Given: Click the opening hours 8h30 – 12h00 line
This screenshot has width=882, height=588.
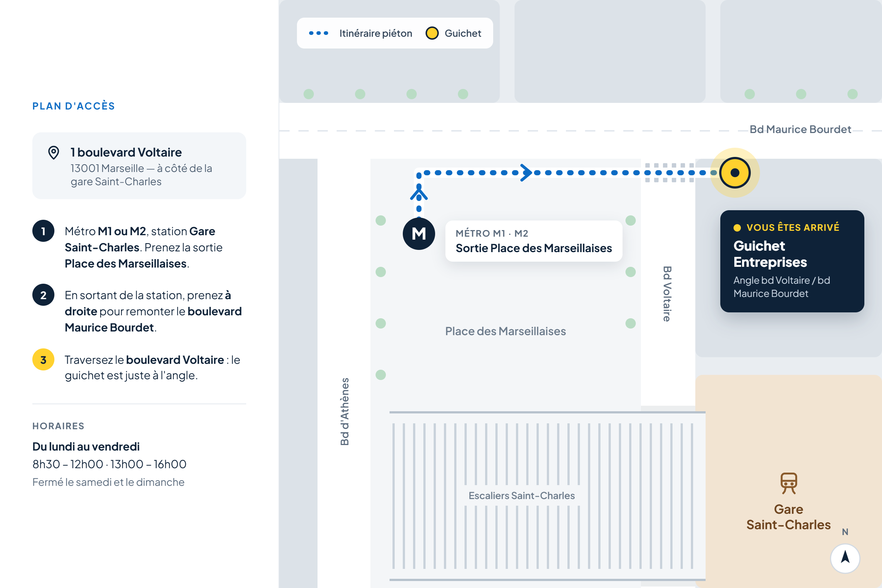Looking at the screenshot, I should [x=110, y=464].
